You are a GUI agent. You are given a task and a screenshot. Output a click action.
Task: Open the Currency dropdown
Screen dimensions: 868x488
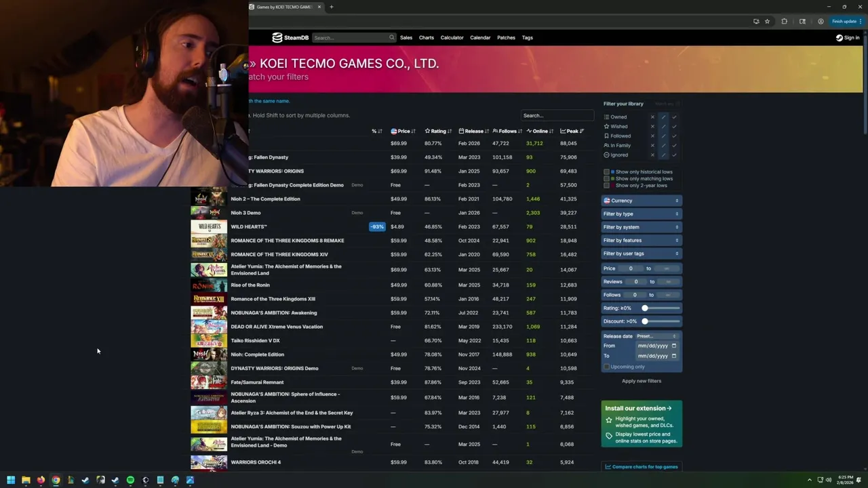641,201
